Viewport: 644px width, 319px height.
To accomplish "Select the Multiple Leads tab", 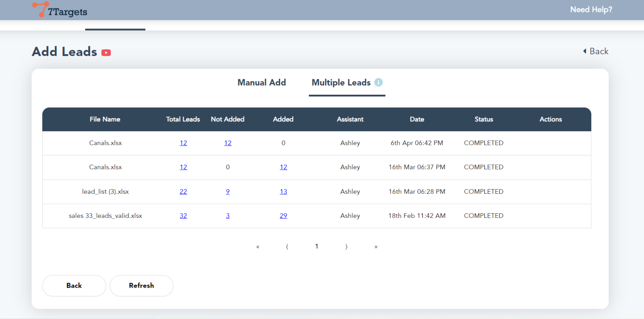I will point(341,83).
